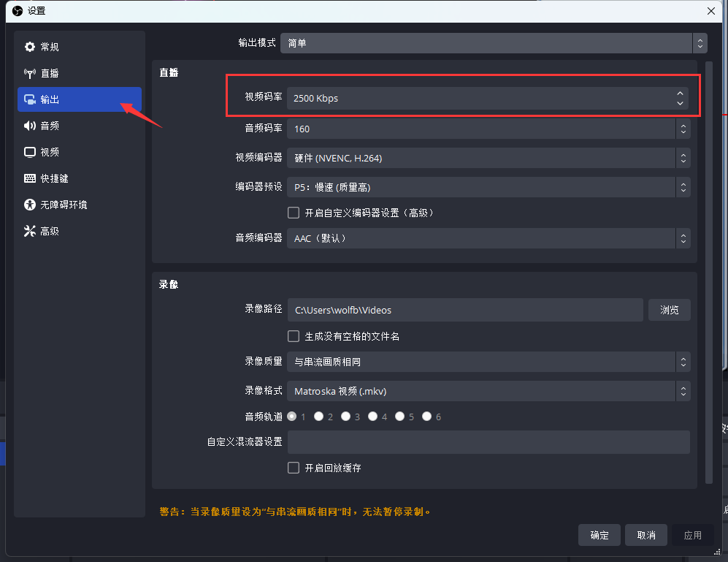
Task: Click the 取消 cancel button
Action: pyautogui.click(x=645, y=535)
